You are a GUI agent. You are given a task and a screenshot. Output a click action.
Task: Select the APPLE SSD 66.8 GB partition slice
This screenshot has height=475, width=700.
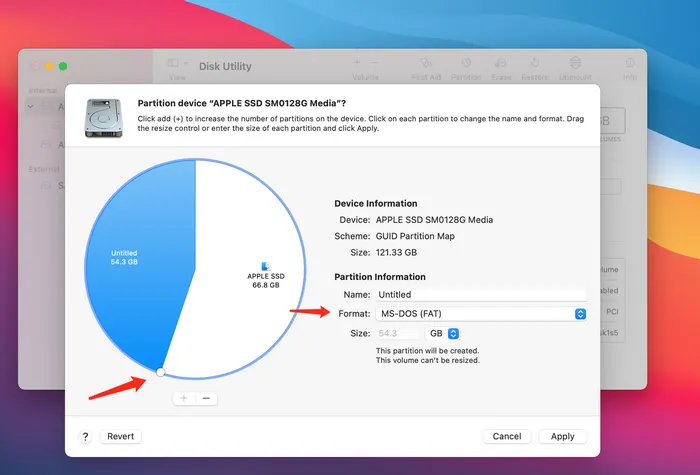(x=265, y=260)
